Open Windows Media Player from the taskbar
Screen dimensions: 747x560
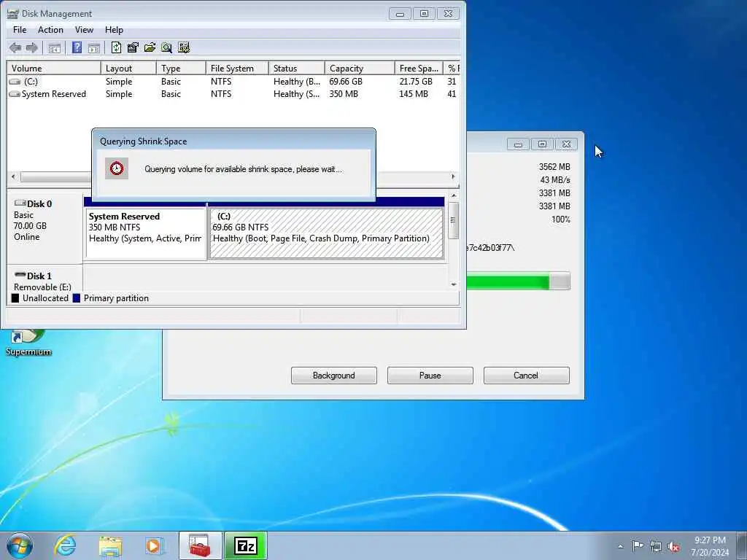pos(155,545)
